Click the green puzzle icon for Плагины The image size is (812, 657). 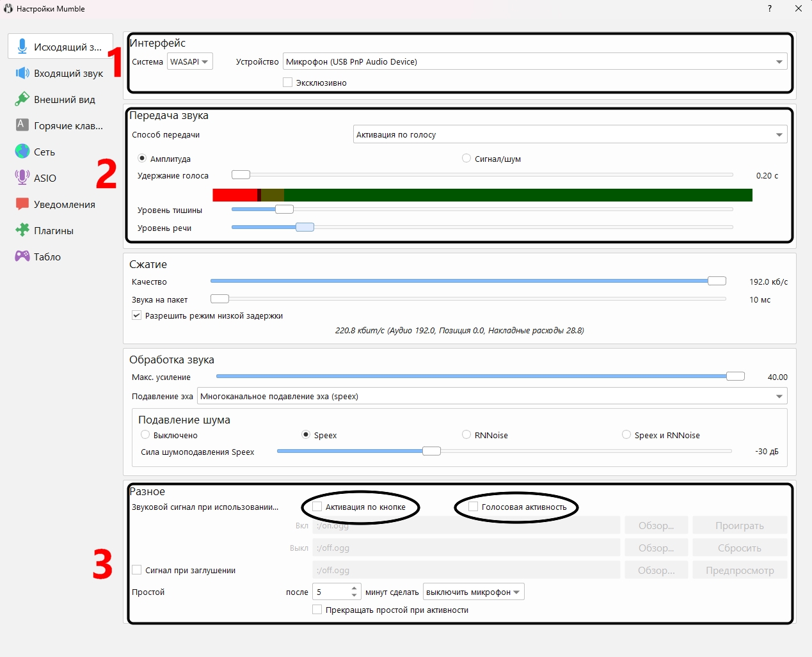click(22, 230)
